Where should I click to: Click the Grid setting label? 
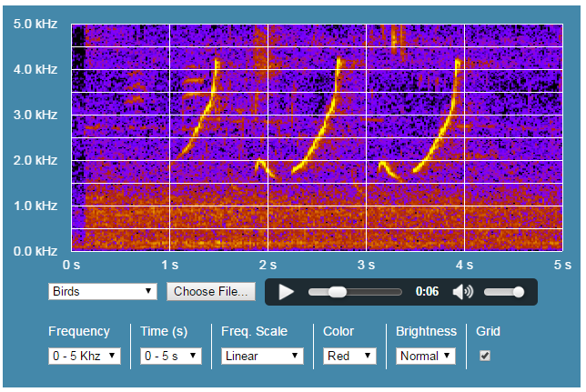[488, 331]
